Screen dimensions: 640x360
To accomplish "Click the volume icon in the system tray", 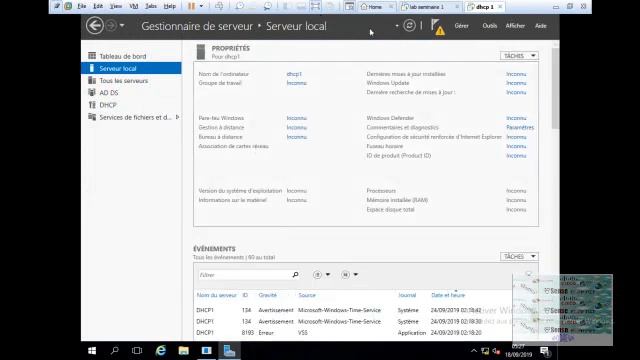I will 496,351.
